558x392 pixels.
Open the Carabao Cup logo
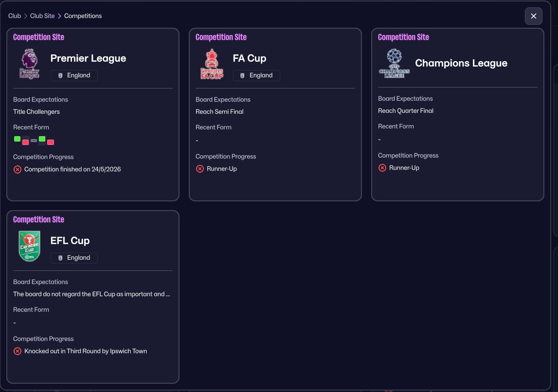coord(30,246)
